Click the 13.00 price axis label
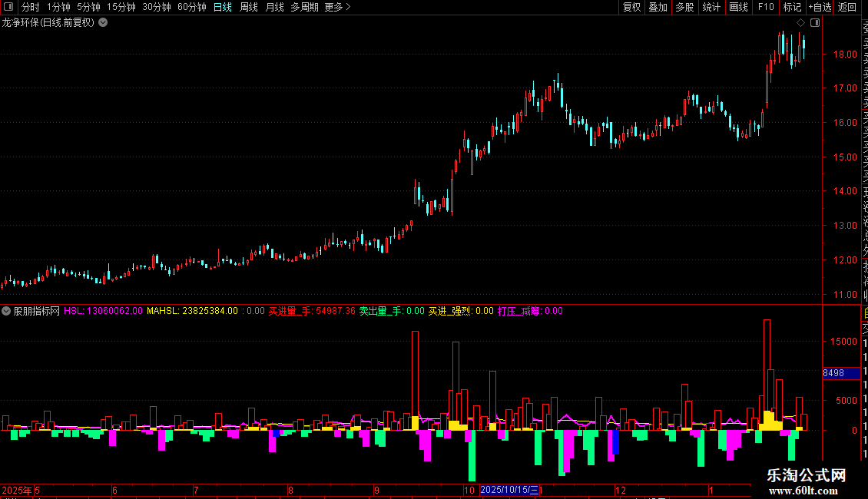 click(x=845, y=226)
